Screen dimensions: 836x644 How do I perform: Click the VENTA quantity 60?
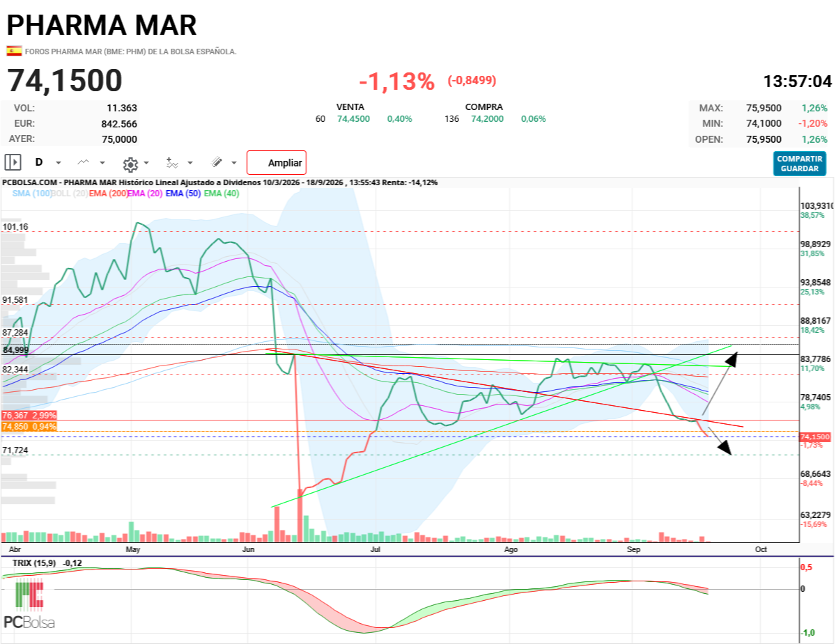coord(320,119)
